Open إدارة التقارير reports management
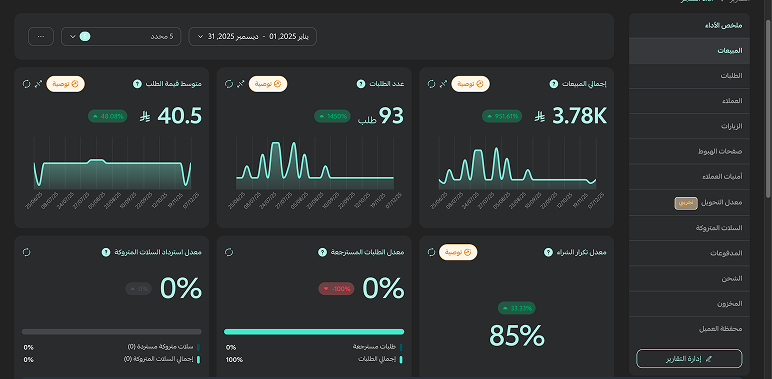This screenshot has width=772, height=379. click(689, 359)
